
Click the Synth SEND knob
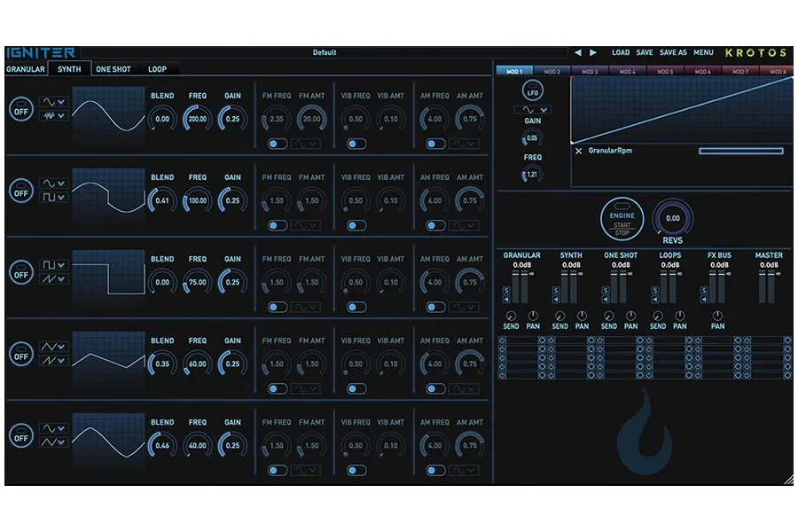click(559, 316)
